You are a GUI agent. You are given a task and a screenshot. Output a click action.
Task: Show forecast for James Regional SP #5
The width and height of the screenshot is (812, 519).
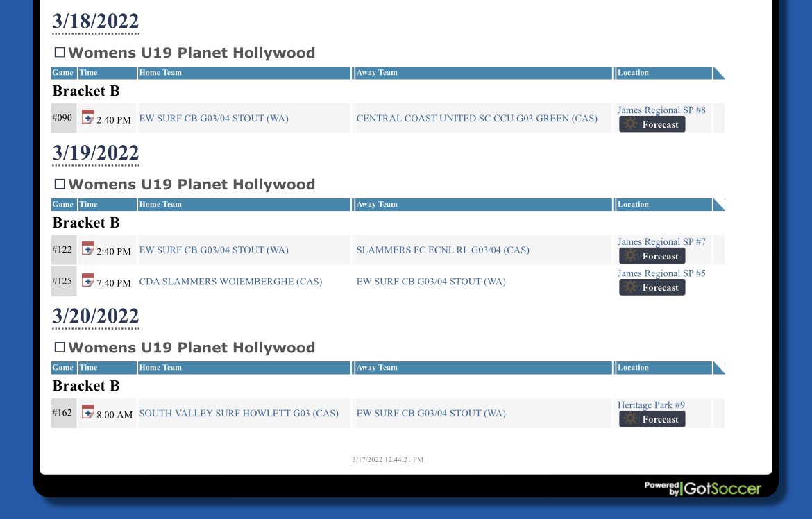(652, 287)
